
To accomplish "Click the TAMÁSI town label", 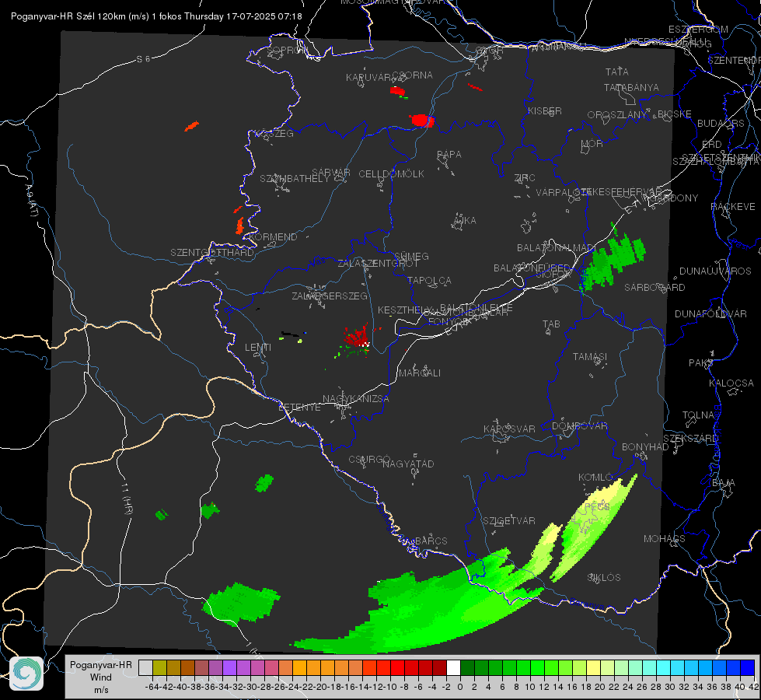I will pos(590,357).
